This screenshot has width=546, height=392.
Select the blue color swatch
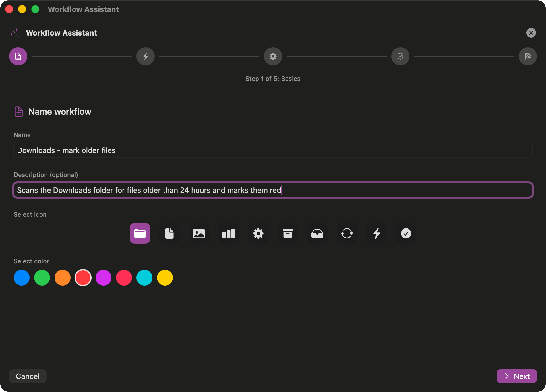coord(22,278)
